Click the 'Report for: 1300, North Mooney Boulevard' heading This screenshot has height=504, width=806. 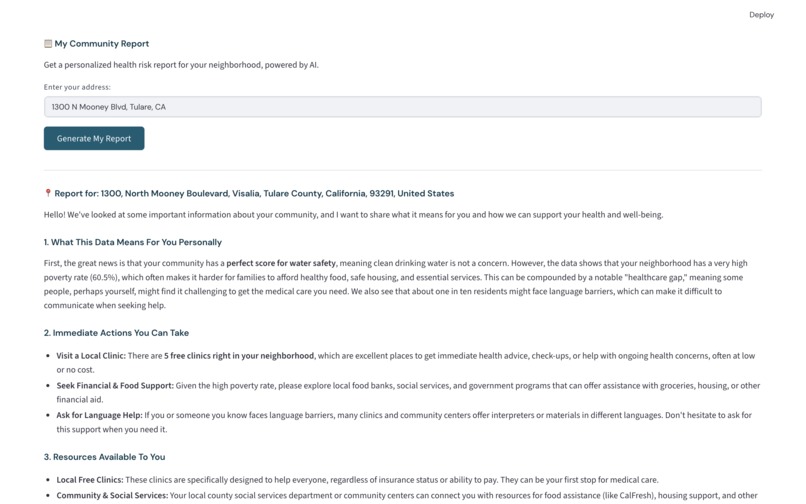point(254,193)
